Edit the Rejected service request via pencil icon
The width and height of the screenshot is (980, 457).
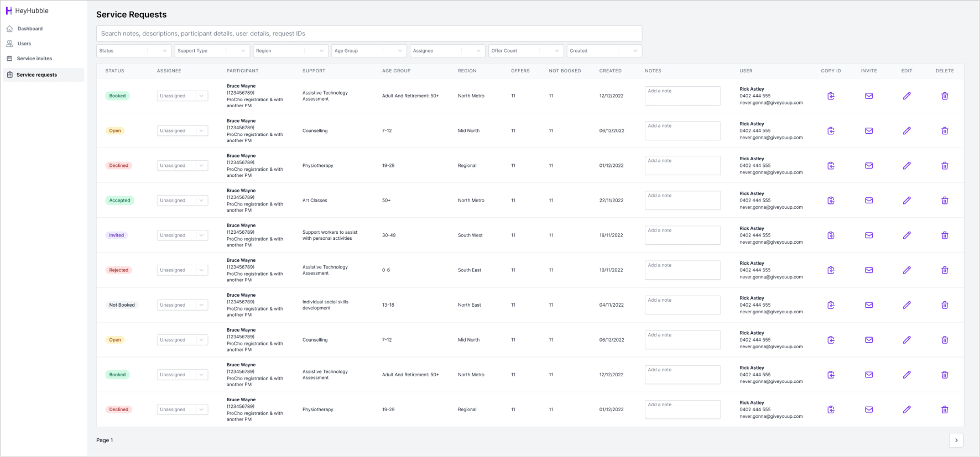(906, 270)
